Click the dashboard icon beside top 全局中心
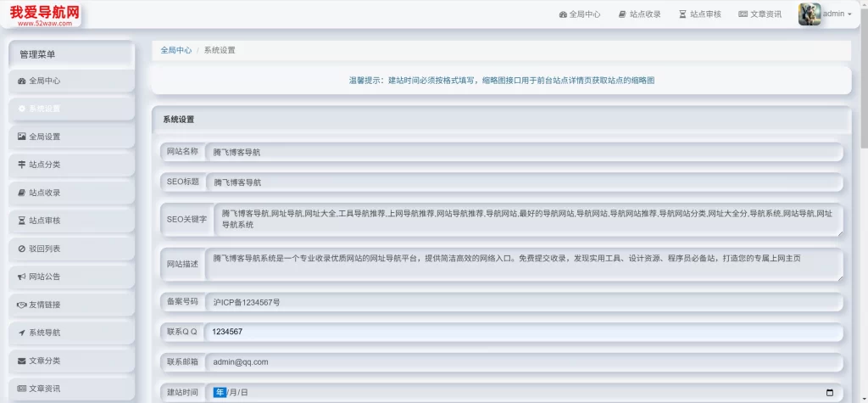The width and height of the screenshot is (868, 403). [563, 14]
